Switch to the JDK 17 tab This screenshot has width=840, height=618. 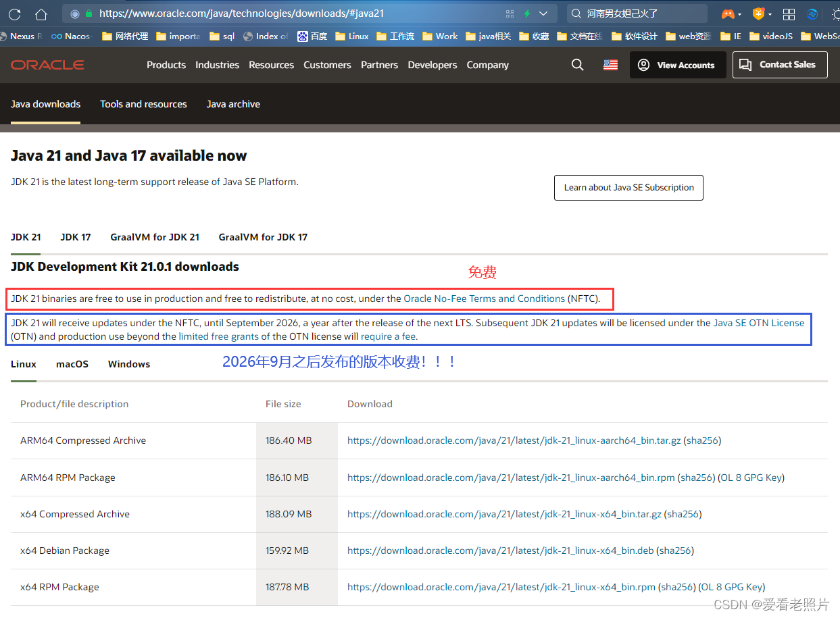76,237
